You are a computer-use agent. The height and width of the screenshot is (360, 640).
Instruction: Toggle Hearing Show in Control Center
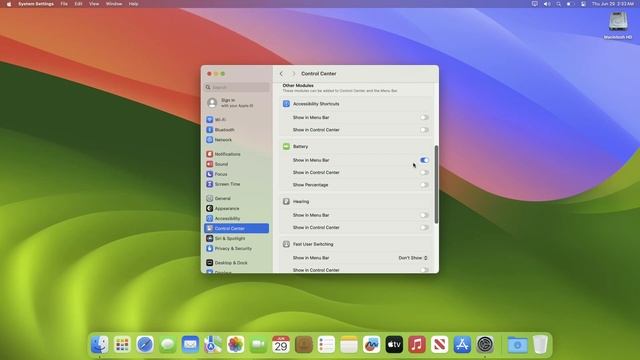pos(424,227)
